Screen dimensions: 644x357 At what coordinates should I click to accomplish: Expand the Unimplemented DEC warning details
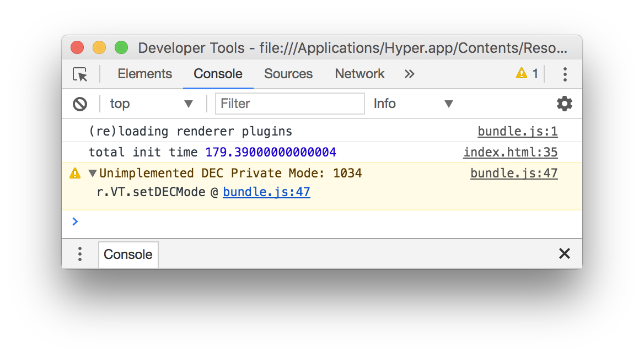[x=93, y=172]
